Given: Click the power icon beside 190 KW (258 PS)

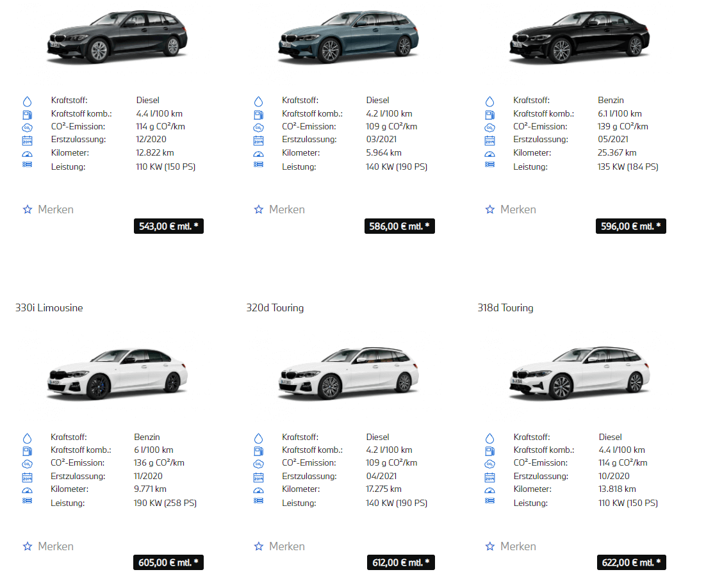Looking at the screenshot, I should (27, 501).
